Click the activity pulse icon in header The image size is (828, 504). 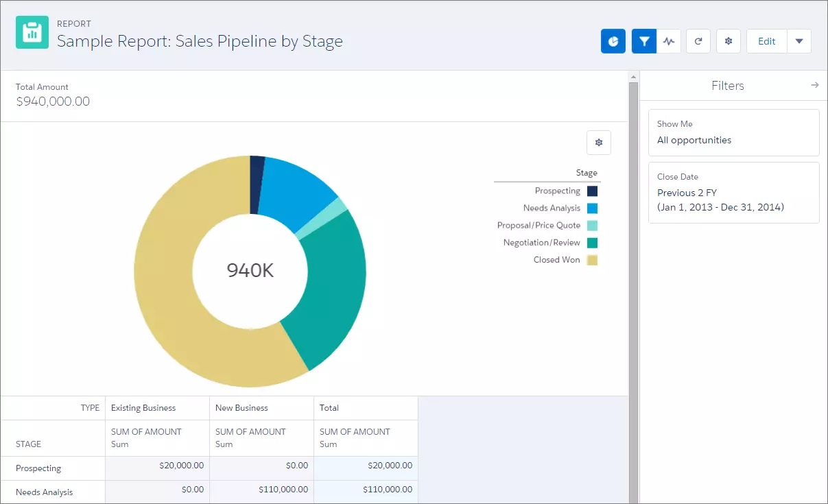point(670,41)
